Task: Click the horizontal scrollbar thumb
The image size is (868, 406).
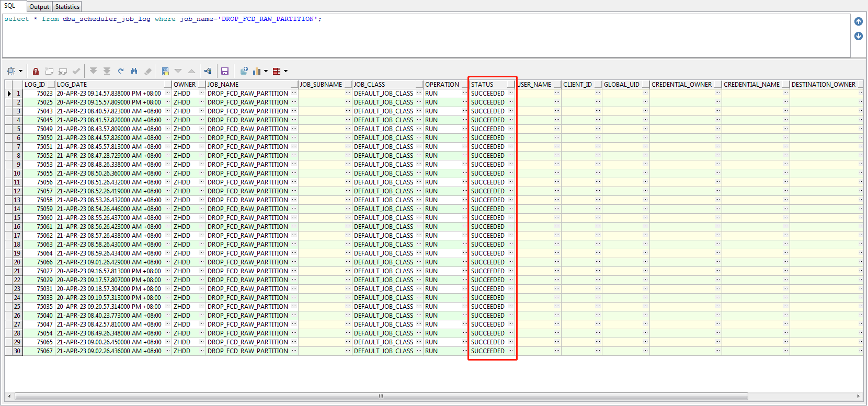Action: pos(381,396)
